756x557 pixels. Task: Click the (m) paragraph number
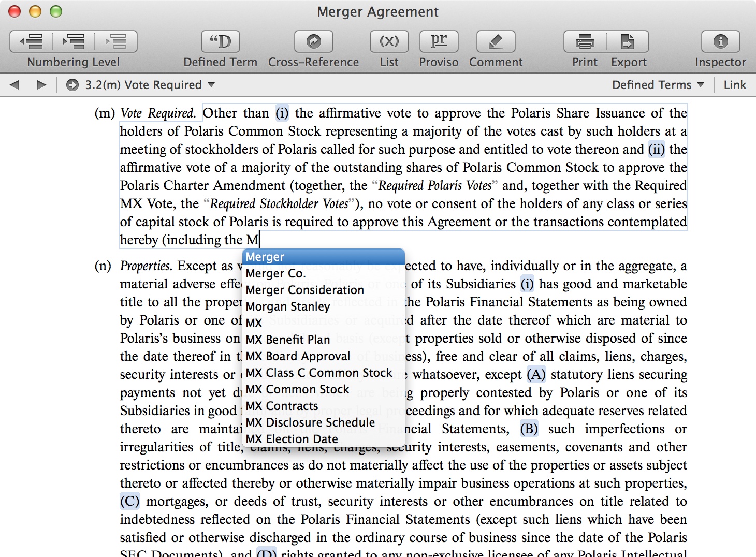pyautogui.click(x=105, y=113)
